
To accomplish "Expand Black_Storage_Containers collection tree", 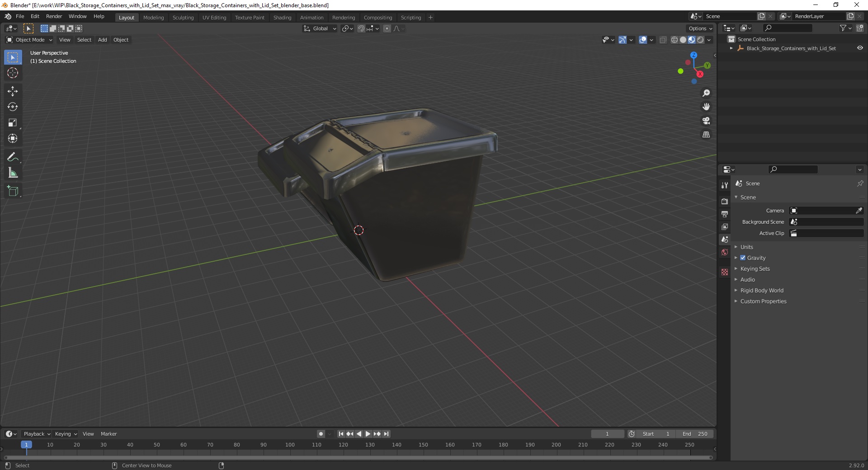I will tap(731, 48).
